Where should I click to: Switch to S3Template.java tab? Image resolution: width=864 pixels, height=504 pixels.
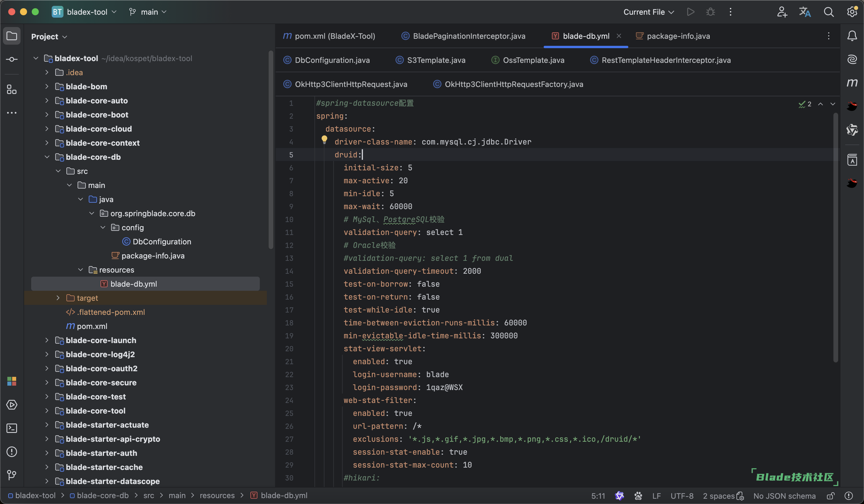tap(430, 60)
